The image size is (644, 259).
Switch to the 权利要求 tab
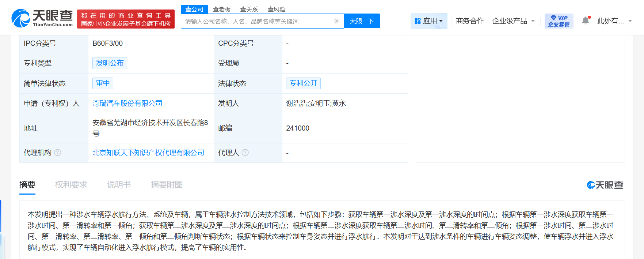point(71,185)
